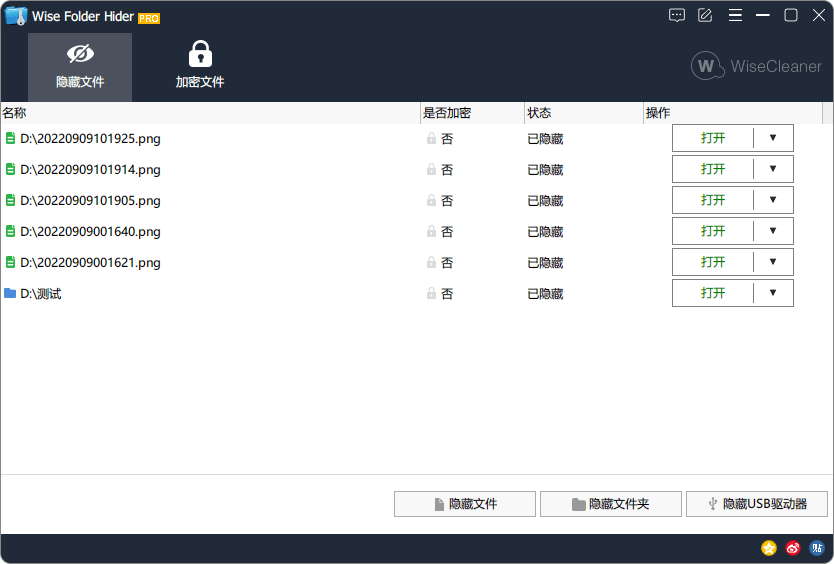This screenshot has height=564, width=834.
Task: Click the lock icon in 20220909101914.png row
Action: tap(431, 169)
